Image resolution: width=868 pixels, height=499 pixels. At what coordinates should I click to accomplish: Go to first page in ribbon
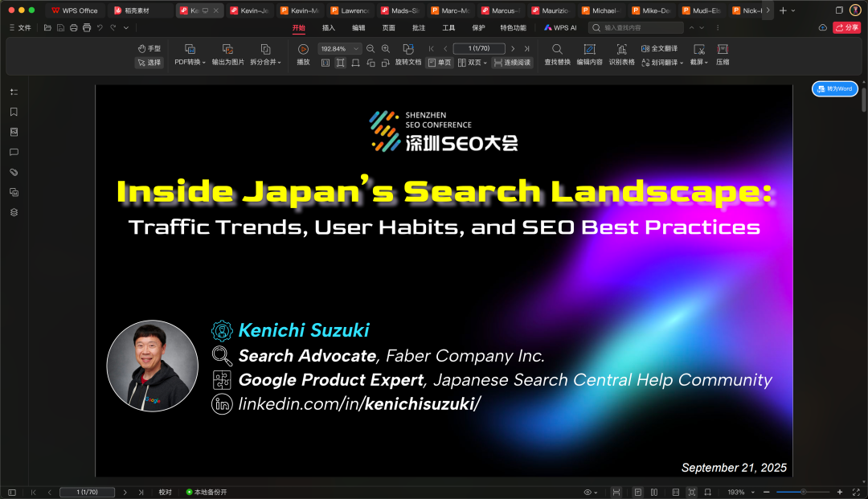point(432,49)
